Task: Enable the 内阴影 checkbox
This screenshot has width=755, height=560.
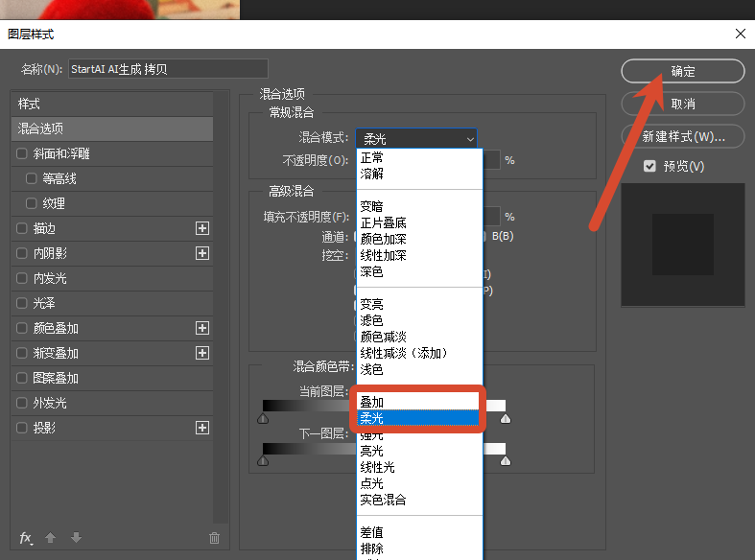Action: click(22, 253)
